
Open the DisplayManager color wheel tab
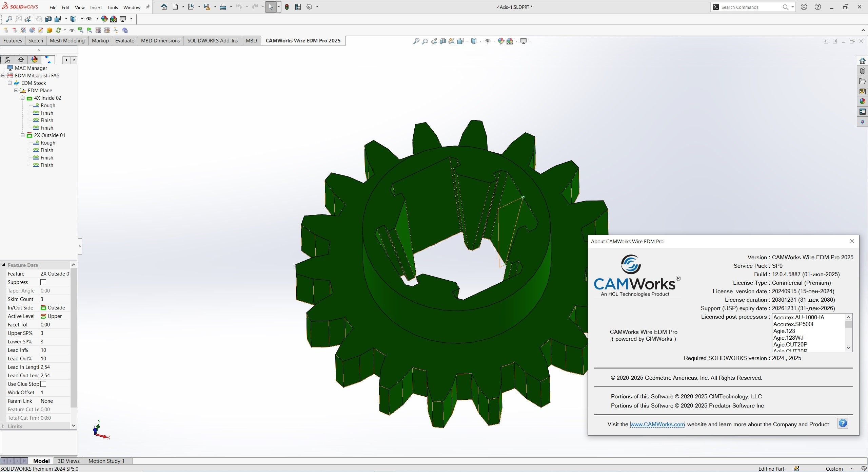[x=34, y=60]
